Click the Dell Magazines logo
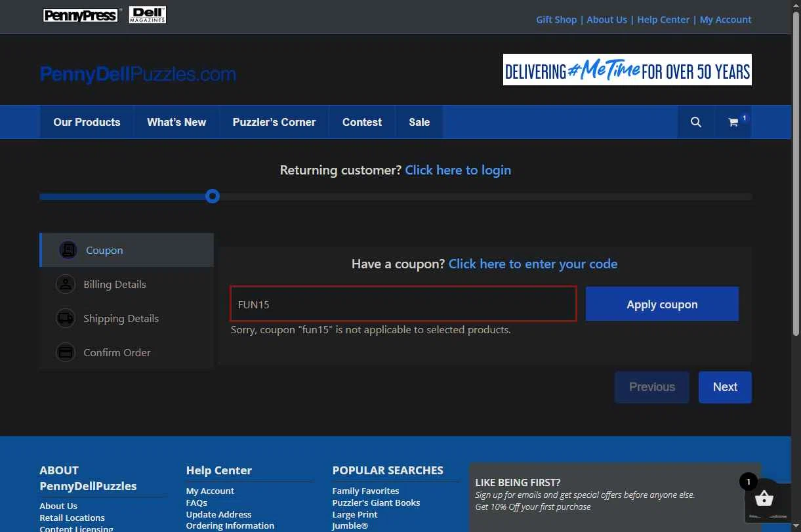 (148, 14)
